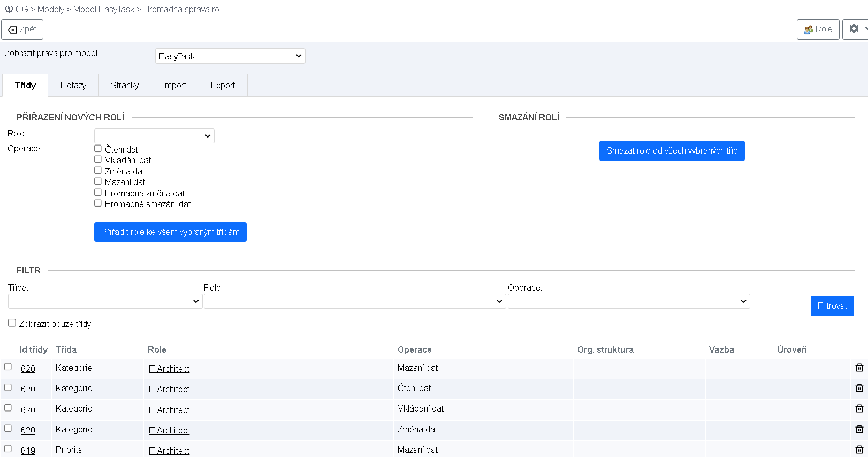The image size is (868, 457).
Task: Select the Třída filter field
Action: 105,301
